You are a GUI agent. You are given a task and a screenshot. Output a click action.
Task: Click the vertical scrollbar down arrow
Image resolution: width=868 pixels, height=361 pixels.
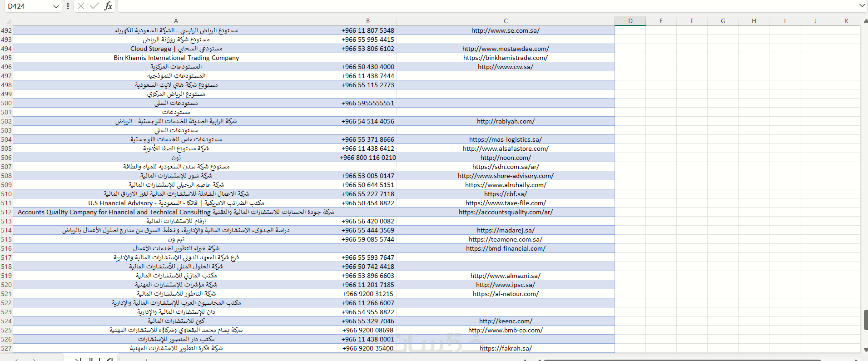tap(865, 350)
